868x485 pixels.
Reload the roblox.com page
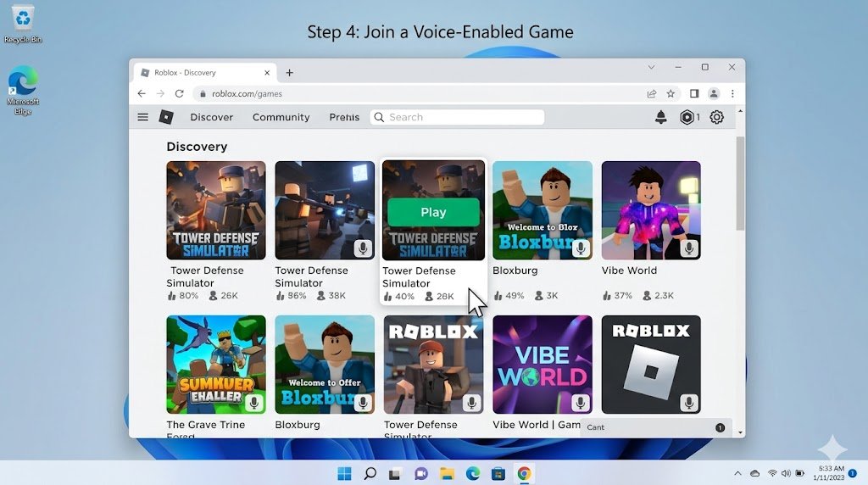pos(180,93)
